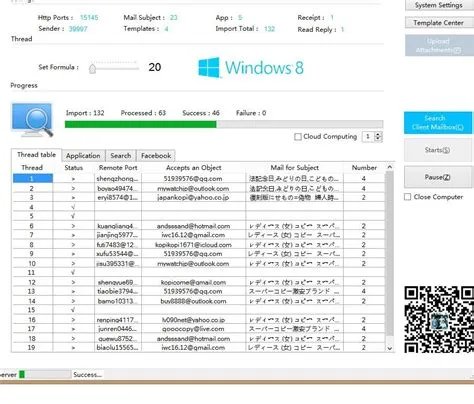Click the magnifier monitor search icon
Viewport: 474px width, 404px height.
coord(32,120)
